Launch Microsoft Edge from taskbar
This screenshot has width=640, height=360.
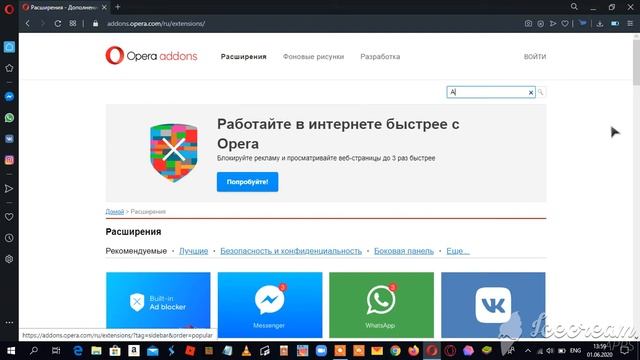coord(78,351)
